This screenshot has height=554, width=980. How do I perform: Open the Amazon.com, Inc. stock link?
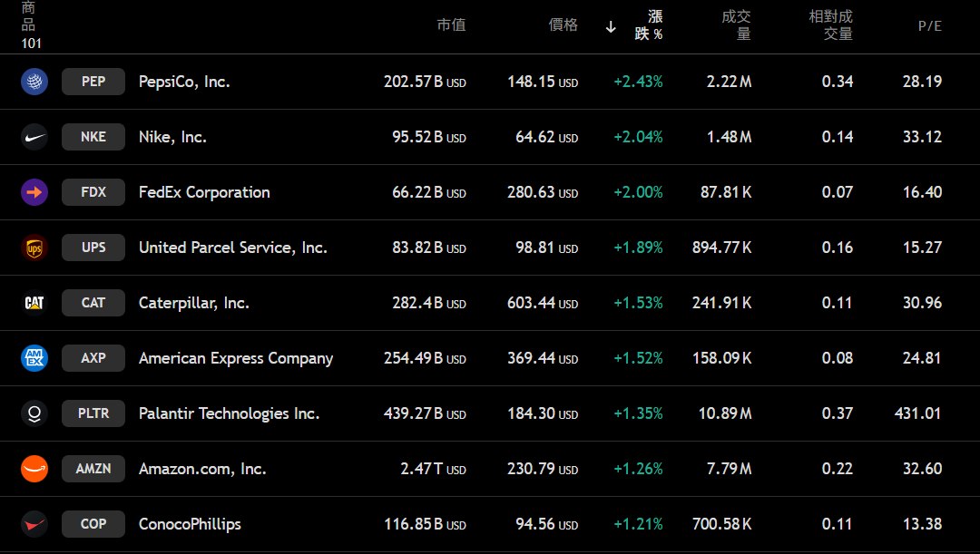(x=202, y=469)
